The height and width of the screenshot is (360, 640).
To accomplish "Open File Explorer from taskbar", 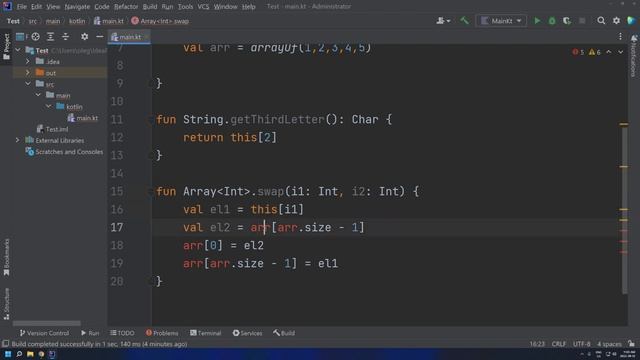I will click(x=30, y=354).
